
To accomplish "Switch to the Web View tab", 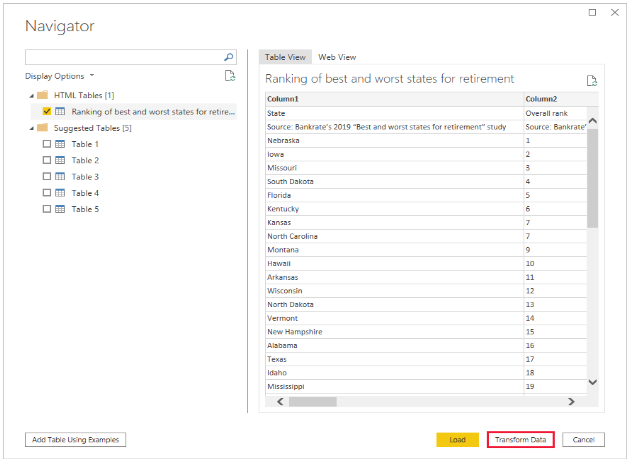I will (x=337, y=57).
